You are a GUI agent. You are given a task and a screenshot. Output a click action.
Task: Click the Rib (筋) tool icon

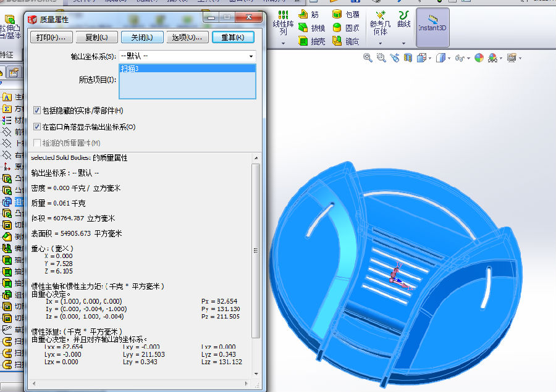(303, 14)
